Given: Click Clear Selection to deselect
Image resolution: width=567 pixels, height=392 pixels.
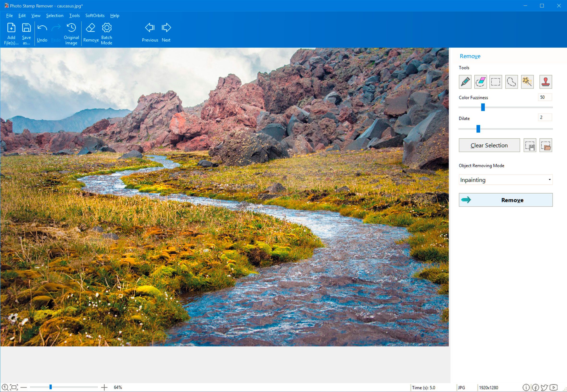Looking at the screenshot, I should click(x=489, y=145).
